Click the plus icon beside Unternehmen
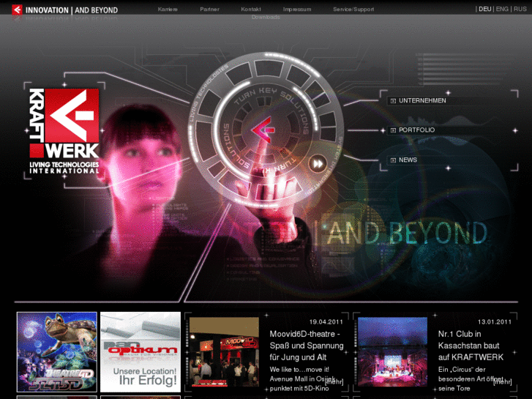Screen dimensions: 532x399 pos(393,101)
